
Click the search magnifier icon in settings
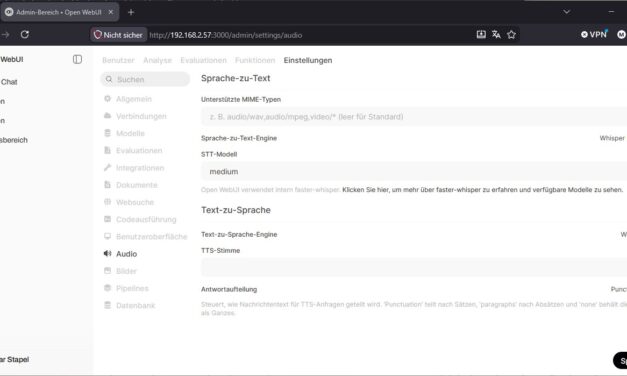[109, 79]
